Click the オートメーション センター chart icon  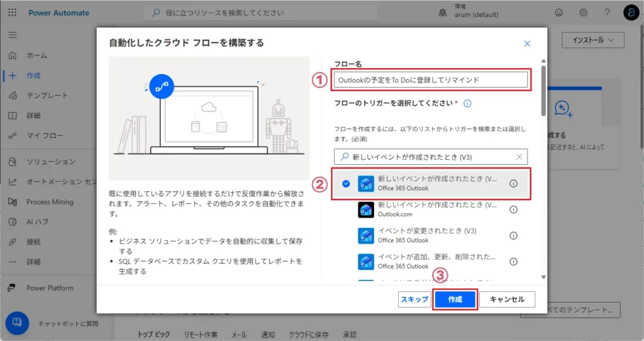pos(13,182)
